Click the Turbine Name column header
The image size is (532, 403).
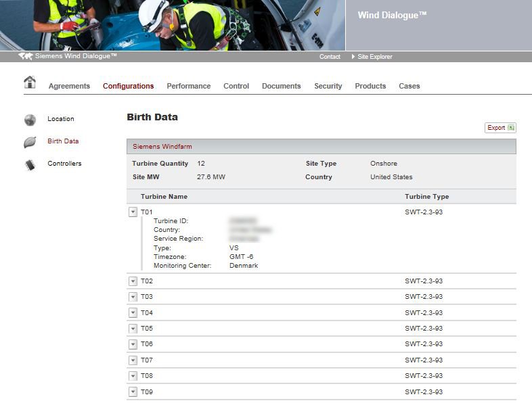tap(164, 197)
